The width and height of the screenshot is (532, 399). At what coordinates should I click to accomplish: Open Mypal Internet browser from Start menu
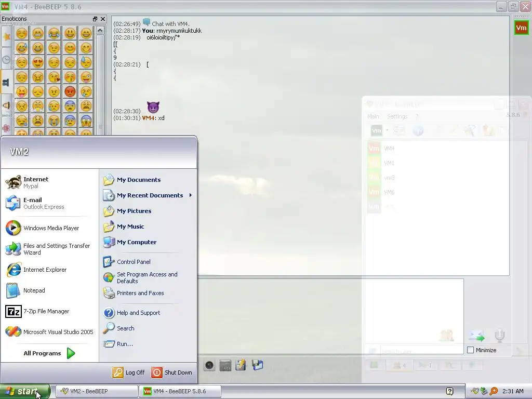click(x=49, y=182)
